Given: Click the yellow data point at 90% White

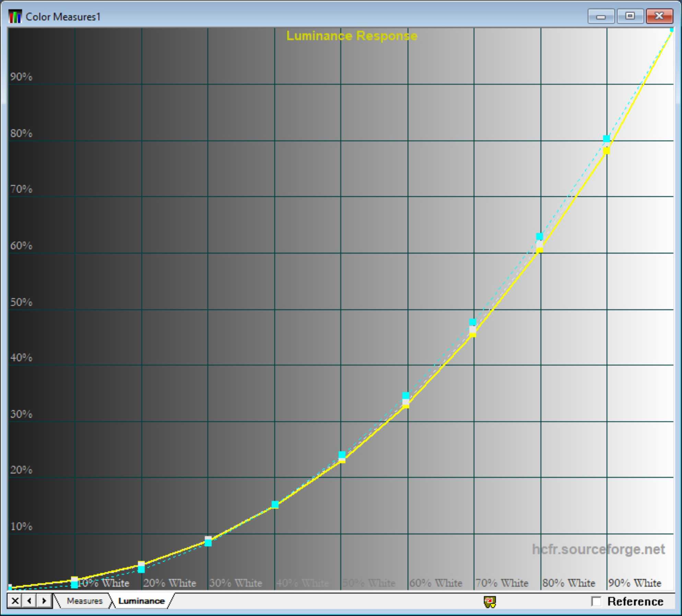Looking at the screenshot, I should coord(606,151).
